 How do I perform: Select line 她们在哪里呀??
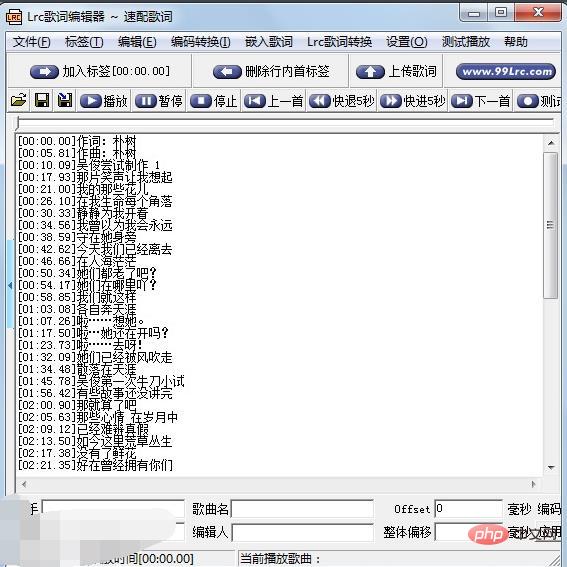tap(88, 285)
